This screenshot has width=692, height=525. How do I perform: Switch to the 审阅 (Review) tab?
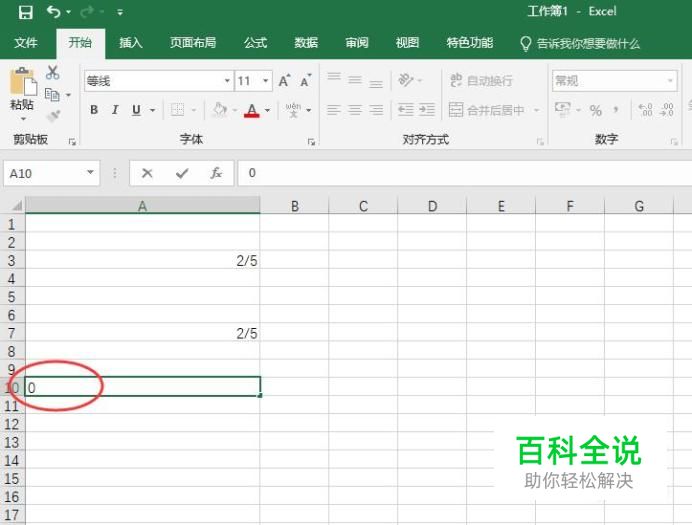[357, 43]
